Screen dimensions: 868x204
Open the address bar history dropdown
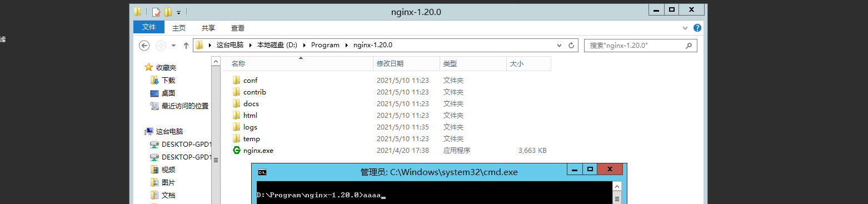pos(559,45)
